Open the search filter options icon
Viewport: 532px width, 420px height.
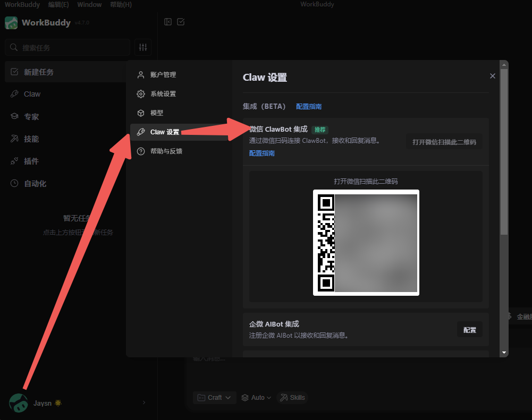142,47
